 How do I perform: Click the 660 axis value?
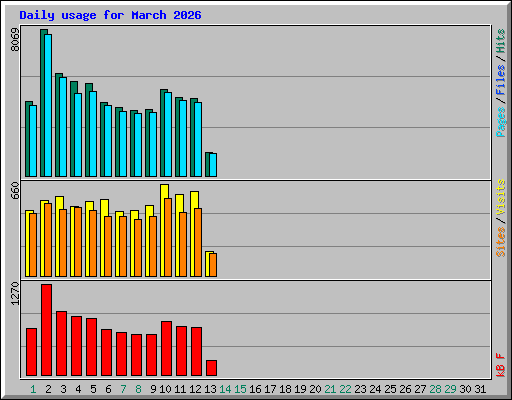tap(15, 190)
